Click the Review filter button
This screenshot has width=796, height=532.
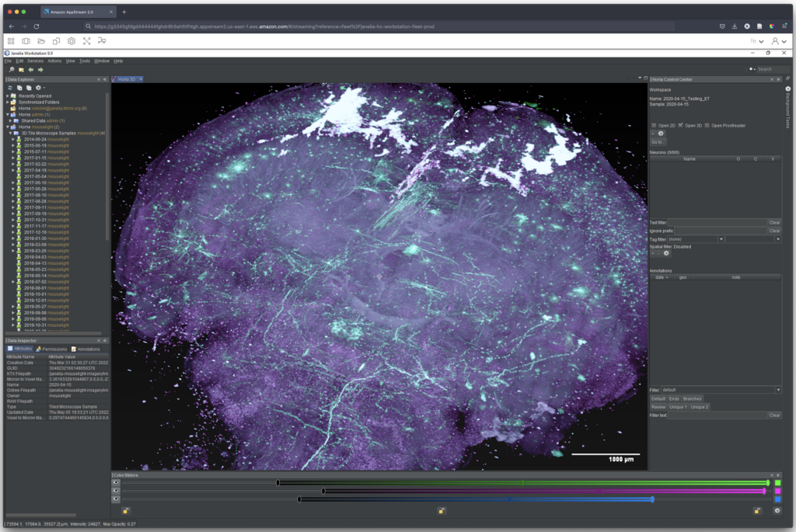(658, 407)
